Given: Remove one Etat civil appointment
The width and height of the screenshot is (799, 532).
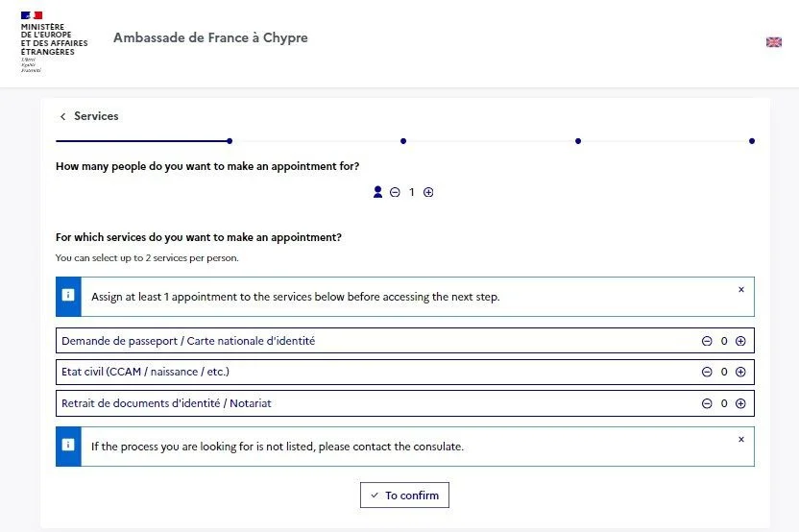Looking at the screenshot, I should pos(707,372).
